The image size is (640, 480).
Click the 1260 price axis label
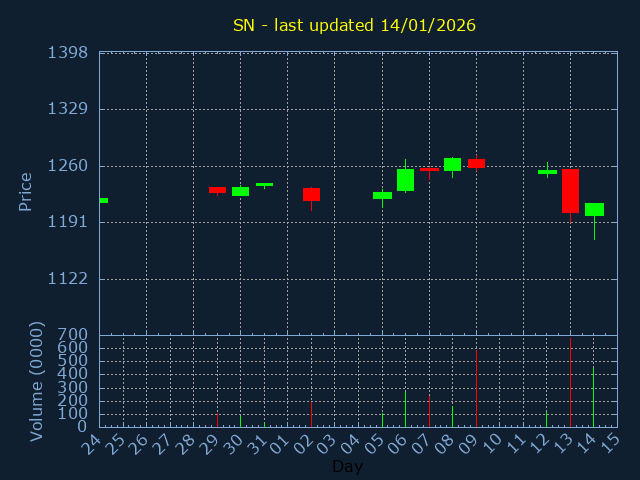68,166
